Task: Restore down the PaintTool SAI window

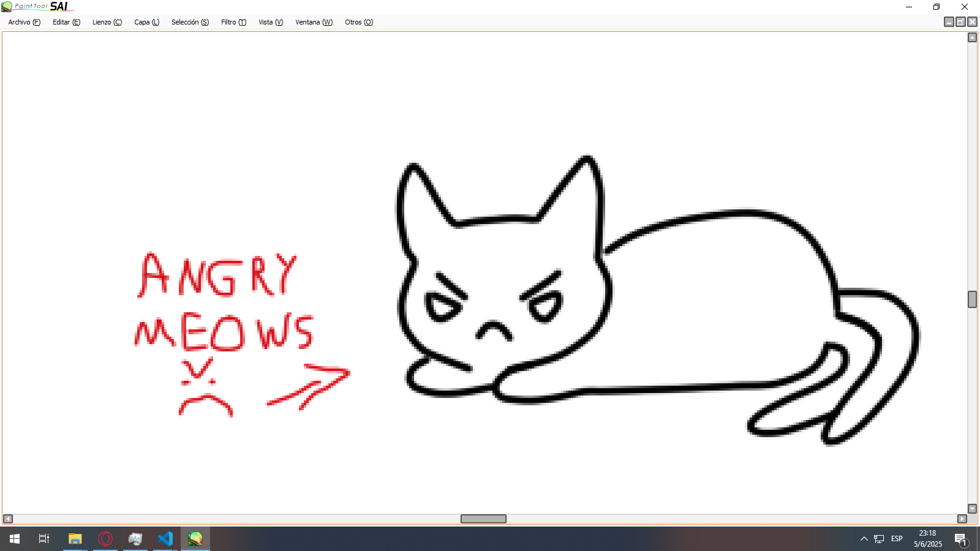Action: 937,7
